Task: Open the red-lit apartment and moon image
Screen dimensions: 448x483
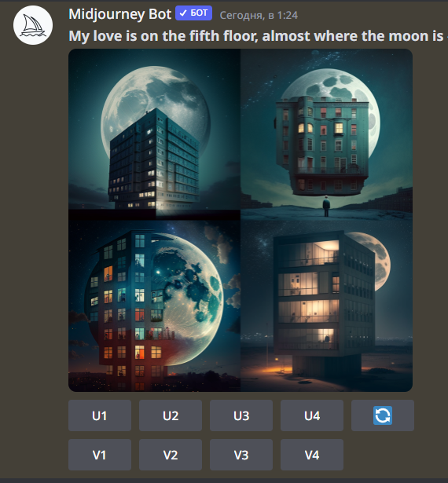Action: 154,306
